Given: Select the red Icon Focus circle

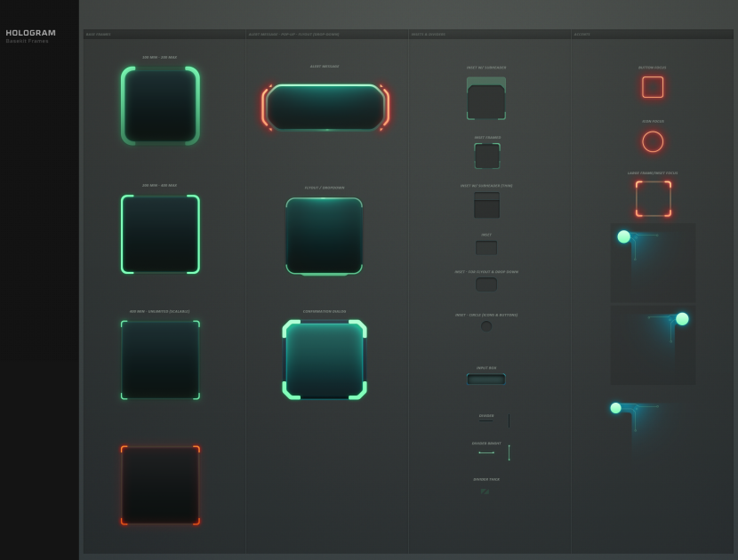Looking at the screenshot, I should 653,141.
